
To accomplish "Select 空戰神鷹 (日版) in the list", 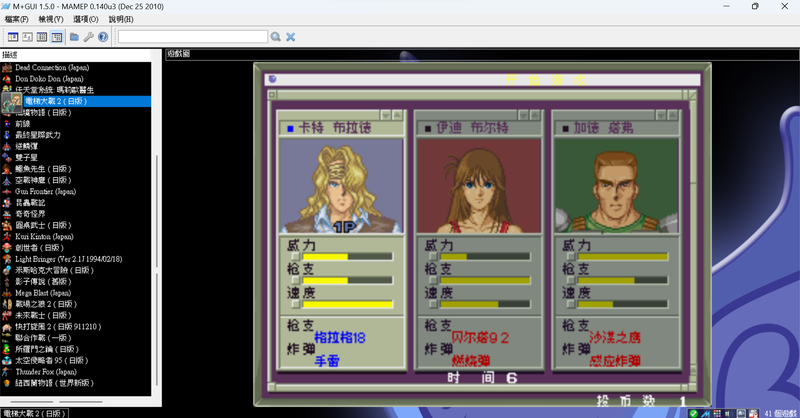I will (x=76, y=180).
